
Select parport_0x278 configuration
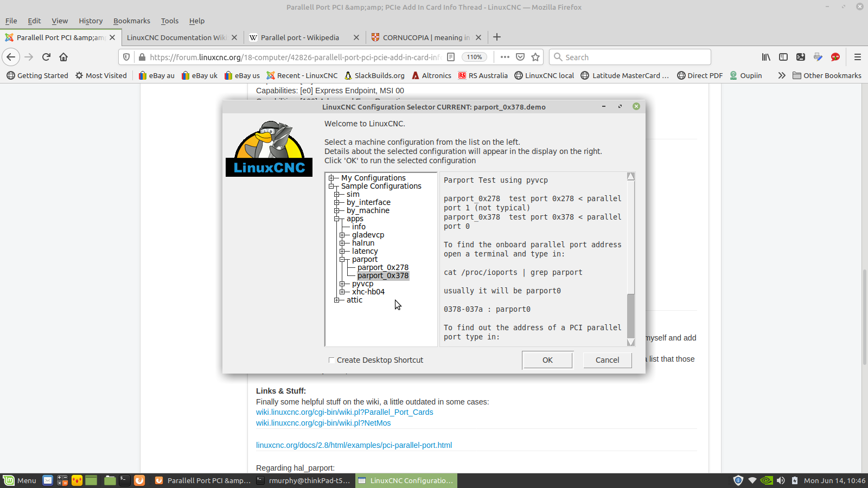tap(383, 267)
